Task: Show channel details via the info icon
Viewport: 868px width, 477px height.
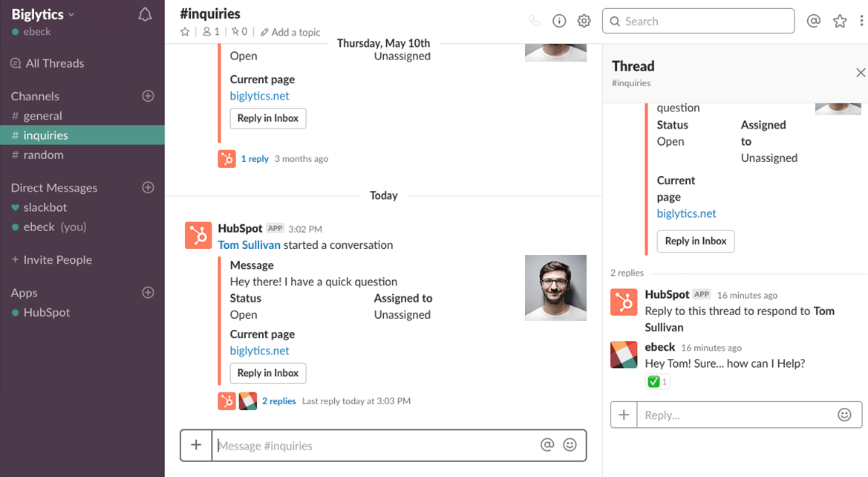Action: tap(559, 21)
